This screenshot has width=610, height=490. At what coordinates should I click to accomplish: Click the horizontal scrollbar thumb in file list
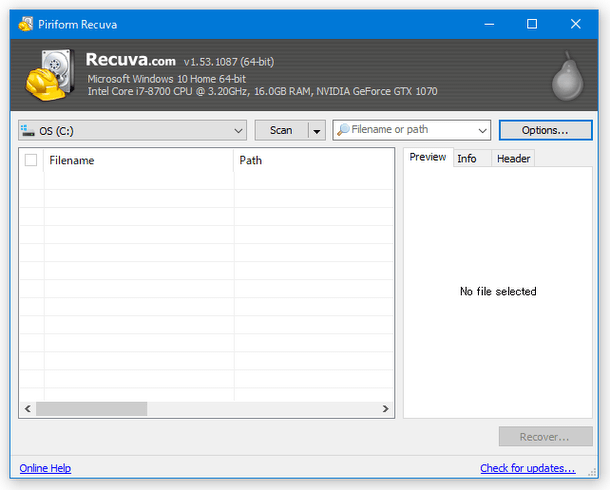tap(91, 409)
